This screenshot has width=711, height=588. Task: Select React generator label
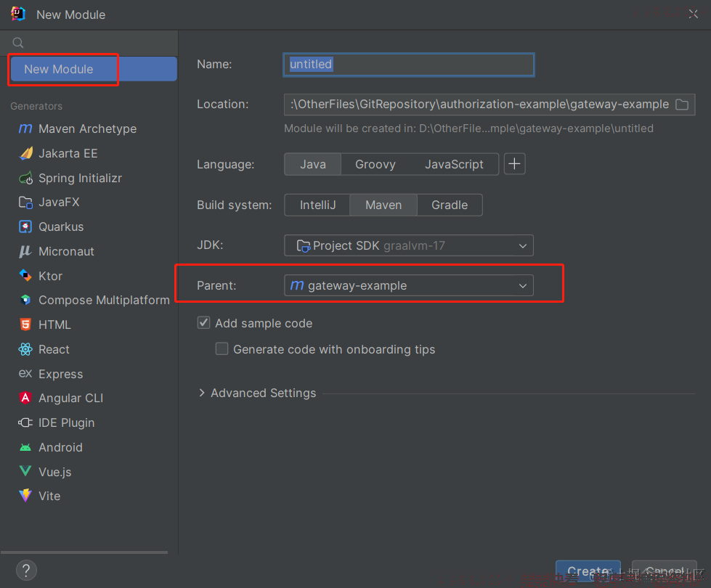[54, 349]
